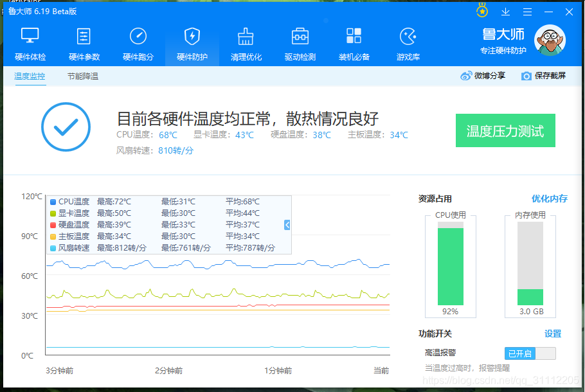Viewport: 585px width, 392px height.
Task: Open 游戏库 game library section
Action: [408, 44]
